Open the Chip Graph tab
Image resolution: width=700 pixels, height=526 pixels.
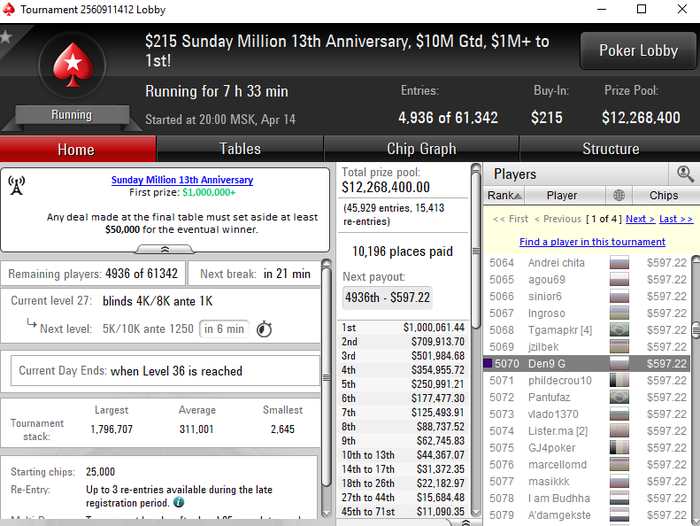coord(421,149)
